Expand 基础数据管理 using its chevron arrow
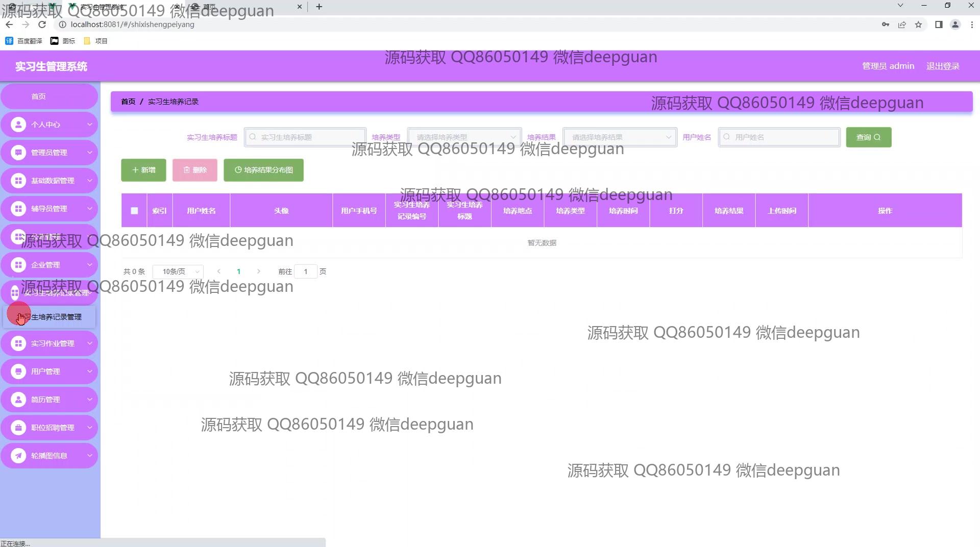 [x=89, y=181]
